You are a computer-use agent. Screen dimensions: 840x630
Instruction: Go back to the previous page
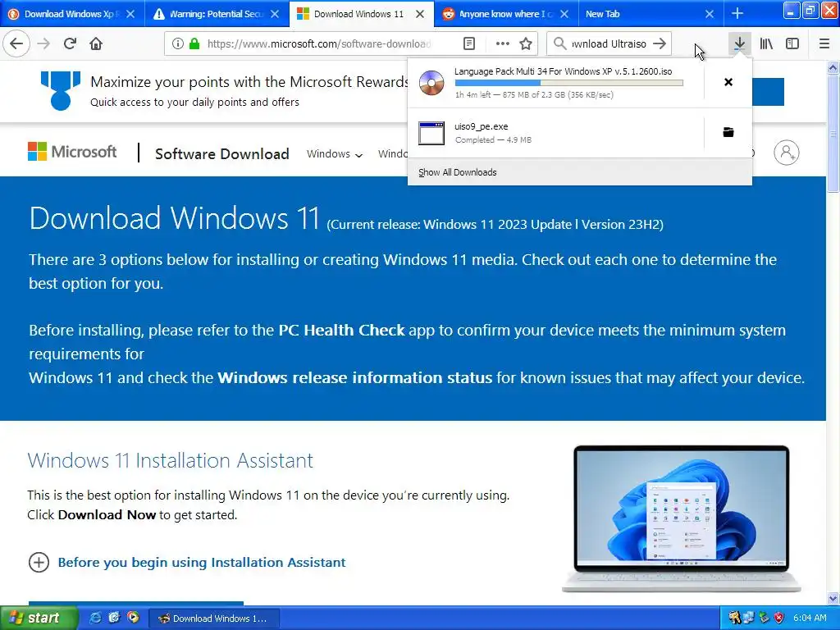[x=16, y=43]
